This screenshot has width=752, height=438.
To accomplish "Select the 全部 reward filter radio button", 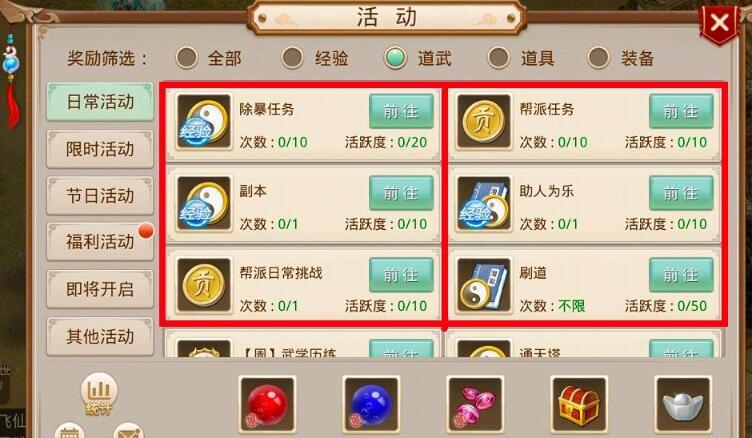I will (x=187, y=58).
